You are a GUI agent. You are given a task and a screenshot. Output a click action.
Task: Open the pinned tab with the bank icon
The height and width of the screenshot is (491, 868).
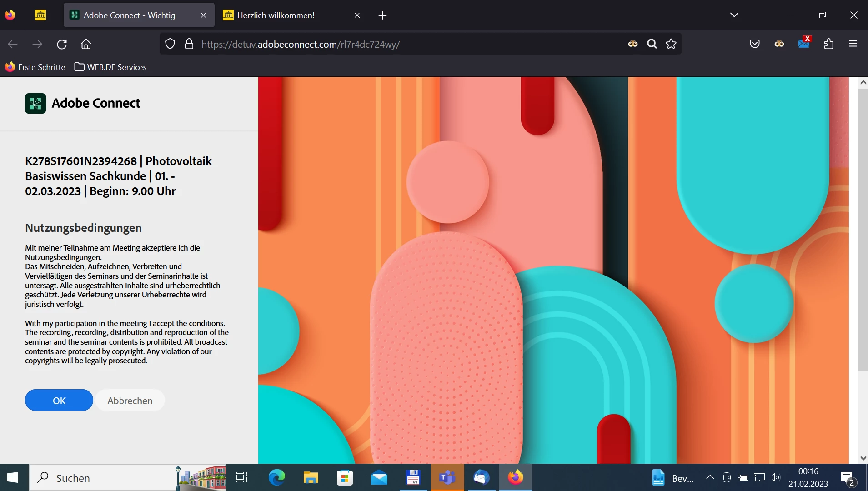(40, 15)
